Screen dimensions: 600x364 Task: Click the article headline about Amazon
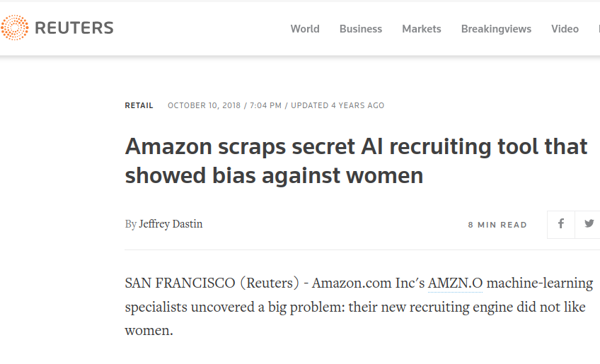tap(356, 160)
